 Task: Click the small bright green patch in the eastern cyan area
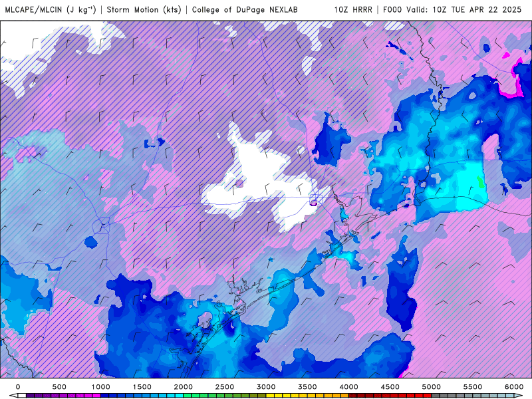pos(481,182)
